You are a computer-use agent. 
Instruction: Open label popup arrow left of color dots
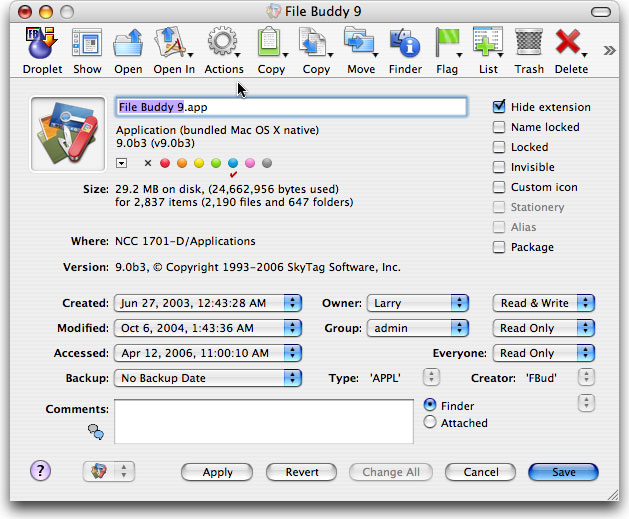click(x=122, y=163)
